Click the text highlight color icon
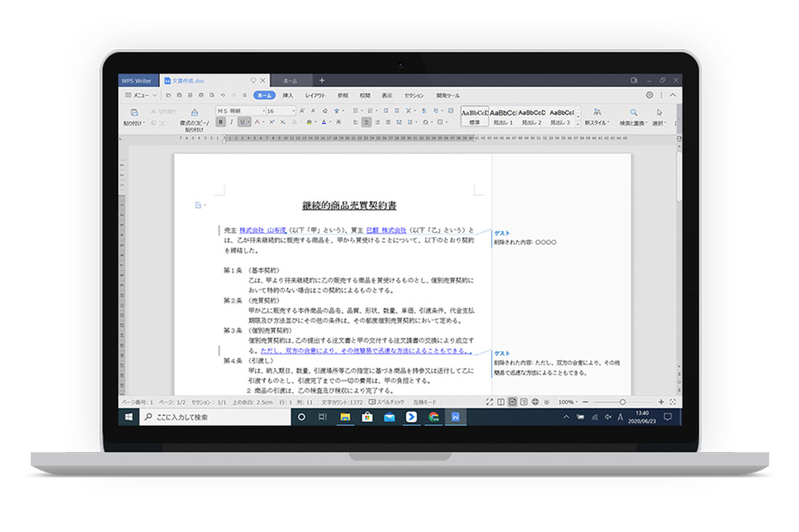The width and height of the screenshot is (799, 532). pyautogui.click(x=309, y=122)
